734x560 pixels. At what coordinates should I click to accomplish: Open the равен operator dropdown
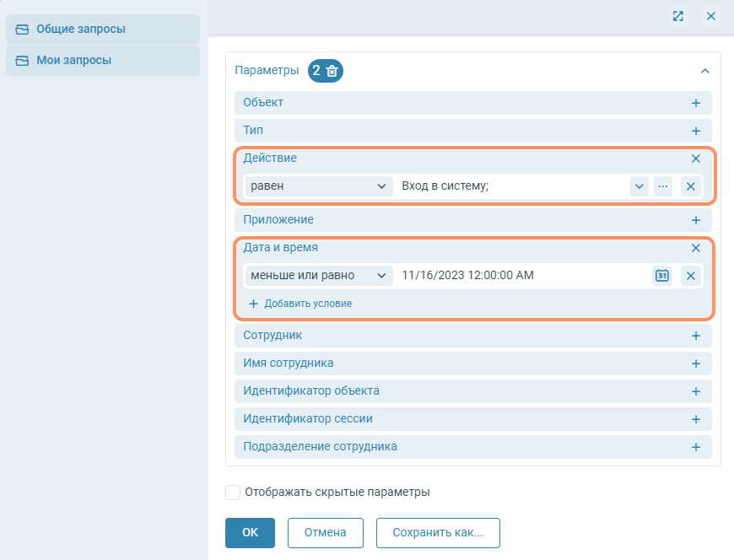(x=318, y=186)
